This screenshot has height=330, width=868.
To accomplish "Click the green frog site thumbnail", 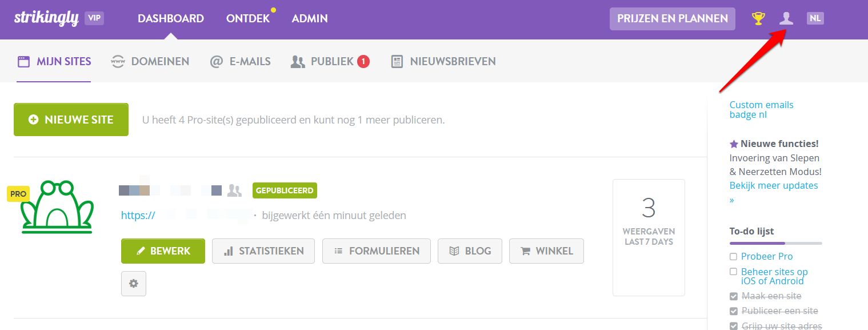I will point(57,207).
